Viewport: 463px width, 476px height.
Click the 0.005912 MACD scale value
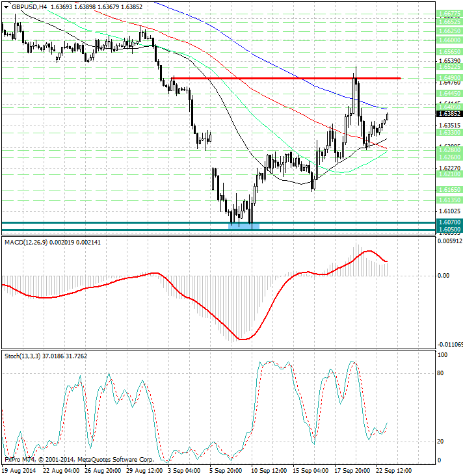[x=450, y=241]
